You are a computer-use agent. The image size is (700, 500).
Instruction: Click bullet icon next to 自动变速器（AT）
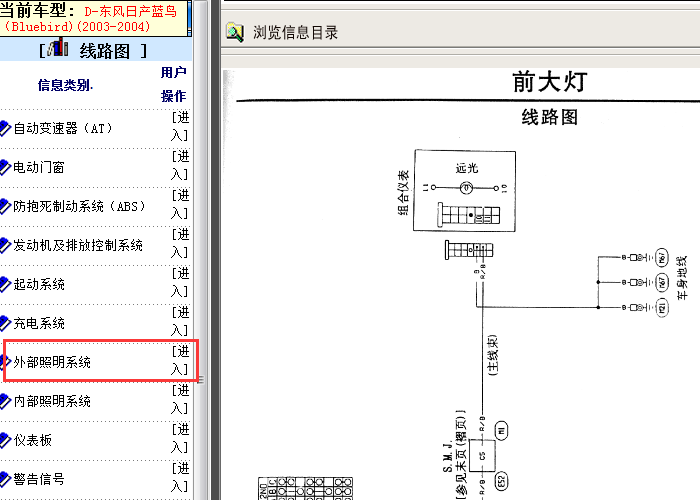(x=5, y=129)
